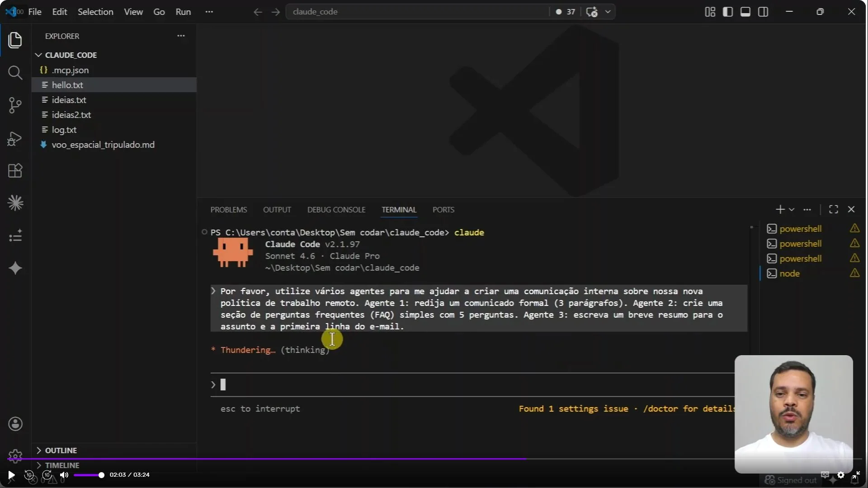Click the Claude Code prompt input line

click(472, 385)
